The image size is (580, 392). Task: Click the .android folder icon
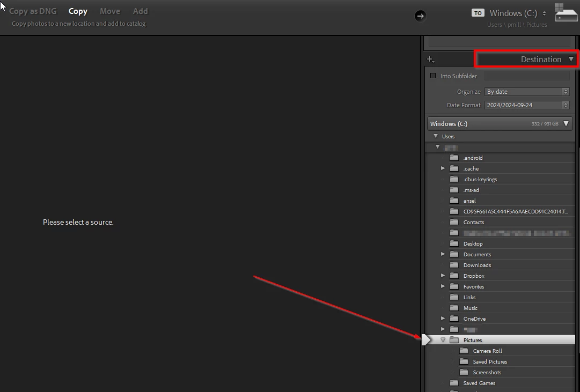454,158
